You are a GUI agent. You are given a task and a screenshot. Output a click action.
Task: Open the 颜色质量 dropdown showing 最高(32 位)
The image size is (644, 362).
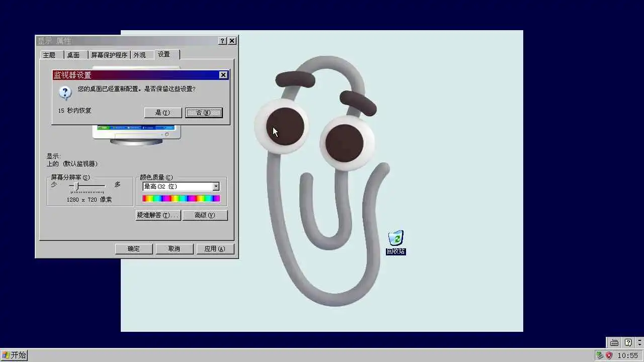tap(181, 187)
